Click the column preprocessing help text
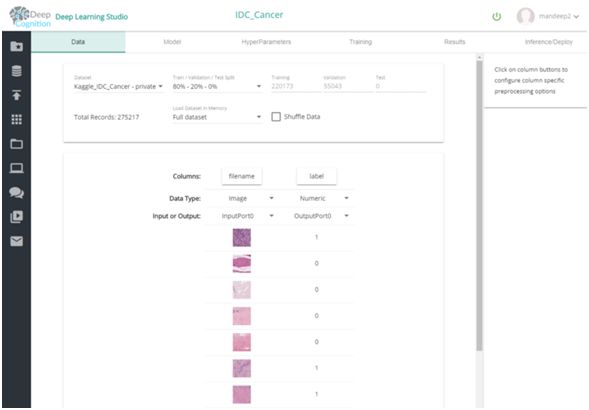Screen dimensions: 589x410 coord(531,80)
